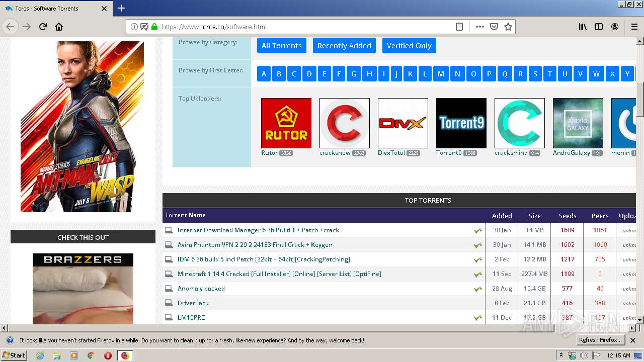Open Minecraft 1 14 4 Cracked torrent
This screenshot has width=644, height=362.
pos(279,274)
